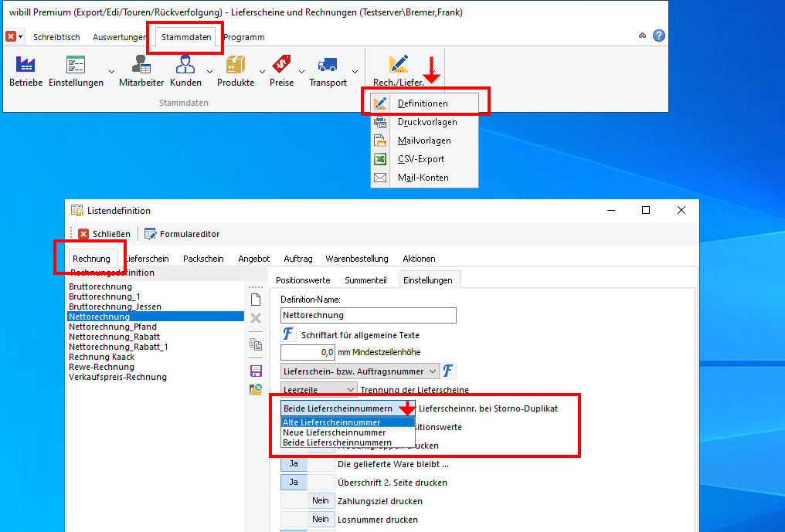Open the Produkte box icon

[235, 66]
